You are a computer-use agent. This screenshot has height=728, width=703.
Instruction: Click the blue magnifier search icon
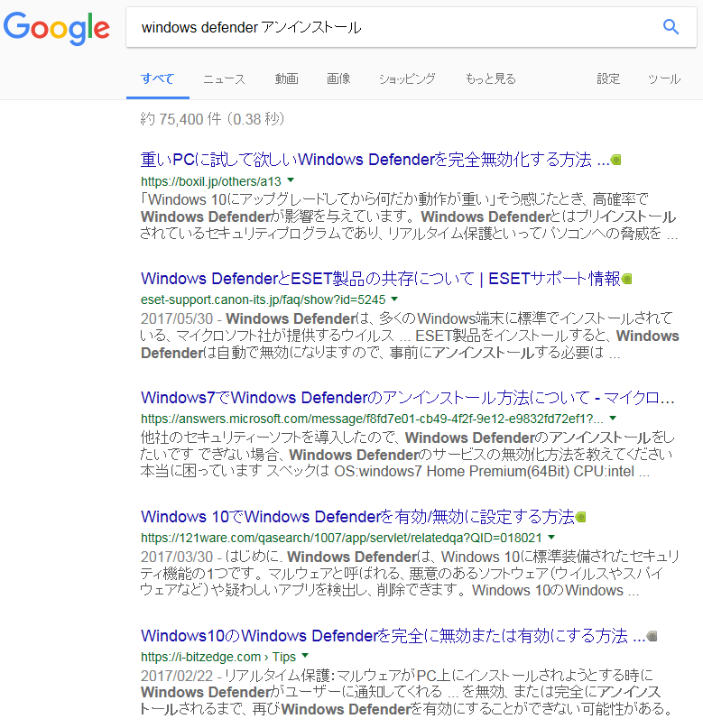[671, 27]
